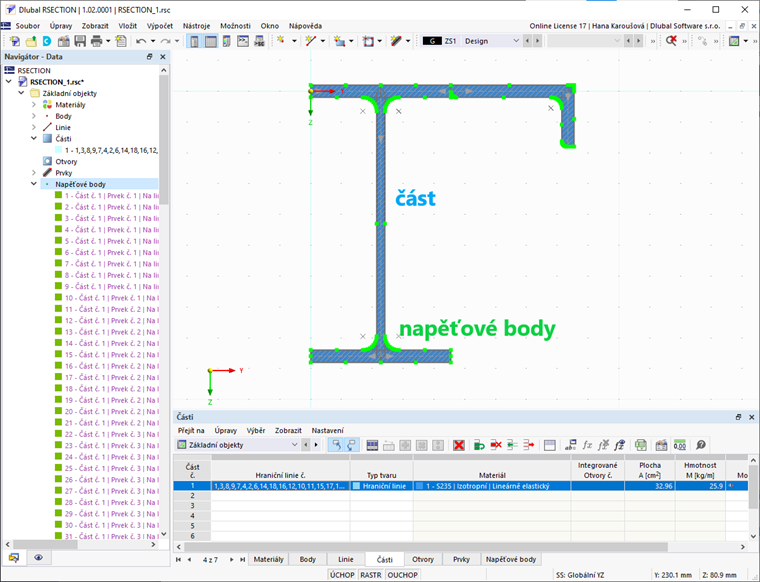
Task: Click the Undo arrow icon
Action: click(141, 41)
